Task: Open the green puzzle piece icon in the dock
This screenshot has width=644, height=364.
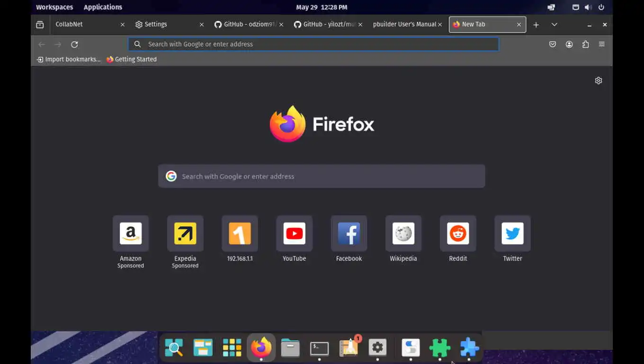Action: [x=439, y=348]
